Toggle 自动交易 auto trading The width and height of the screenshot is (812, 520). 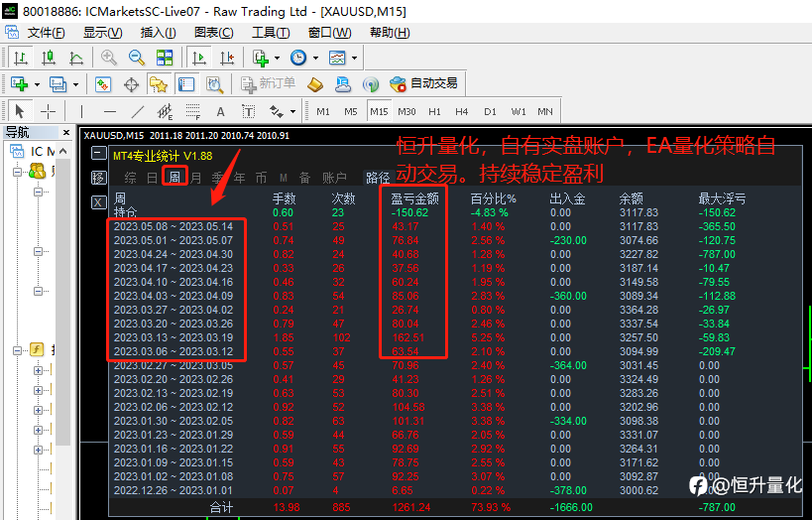pos(423,84)
